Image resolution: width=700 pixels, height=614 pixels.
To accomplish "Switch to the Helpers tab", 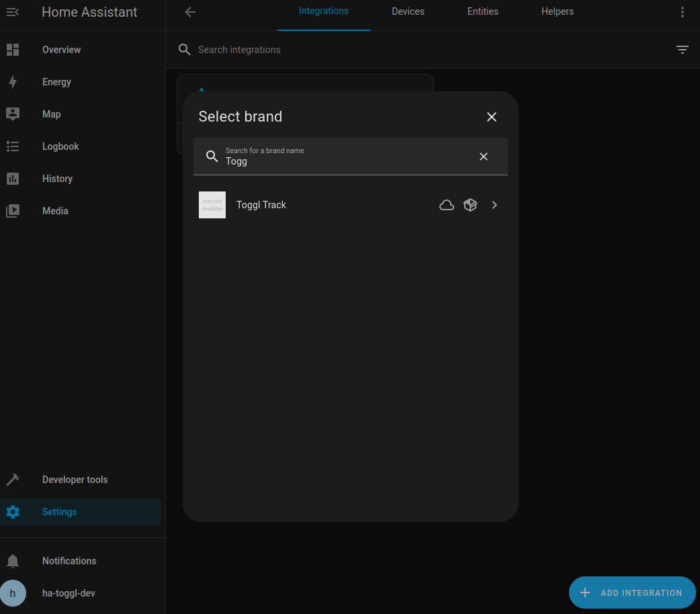I will [557, 11].
